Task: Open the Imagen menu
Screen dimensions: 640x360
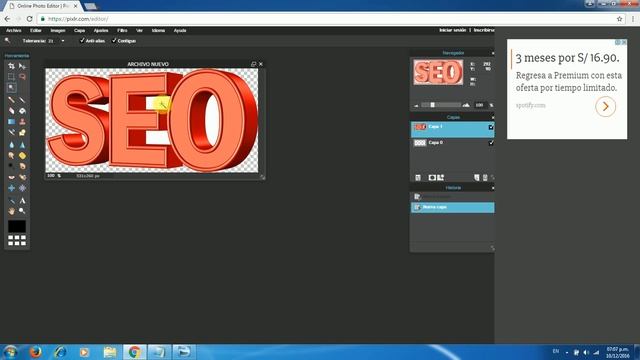Action: pos(58,31)
